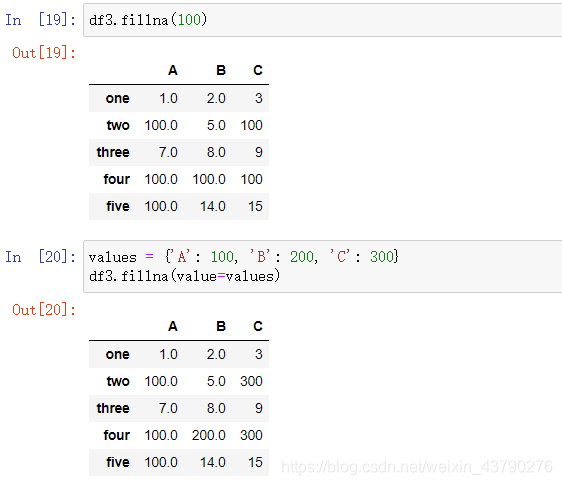This screenshot has height=485, width=562.
Task: Click row label 'four' in first table
Action: [x=116, y=179]
